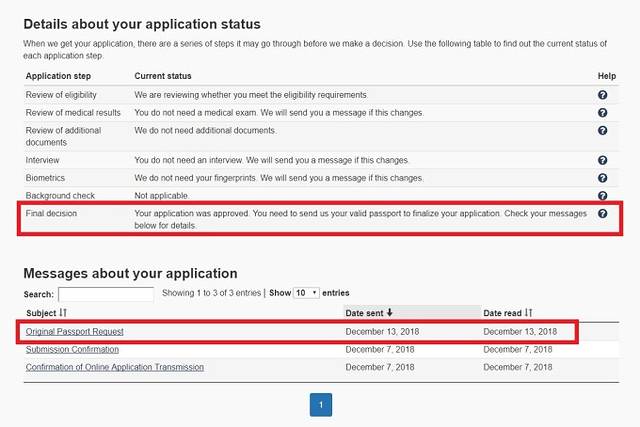Open the Background check help icon

(603, 196)
